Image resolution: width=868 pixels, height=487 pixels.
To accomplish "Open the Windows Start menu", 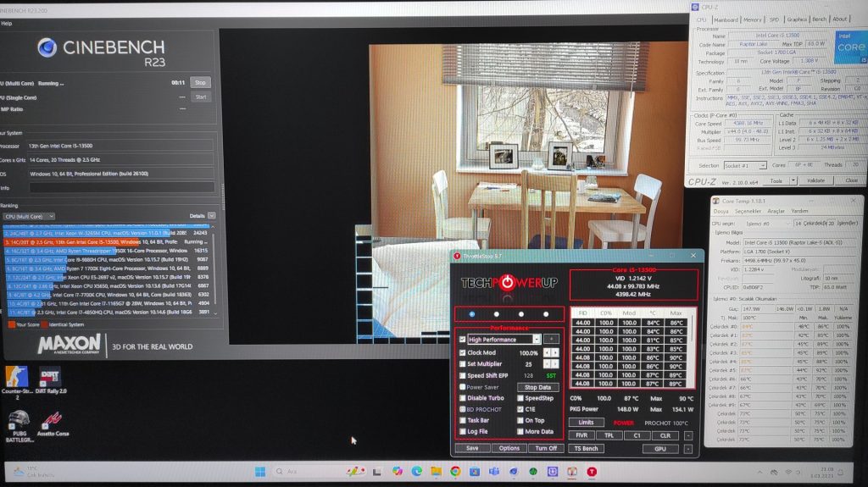I will 259,472.
